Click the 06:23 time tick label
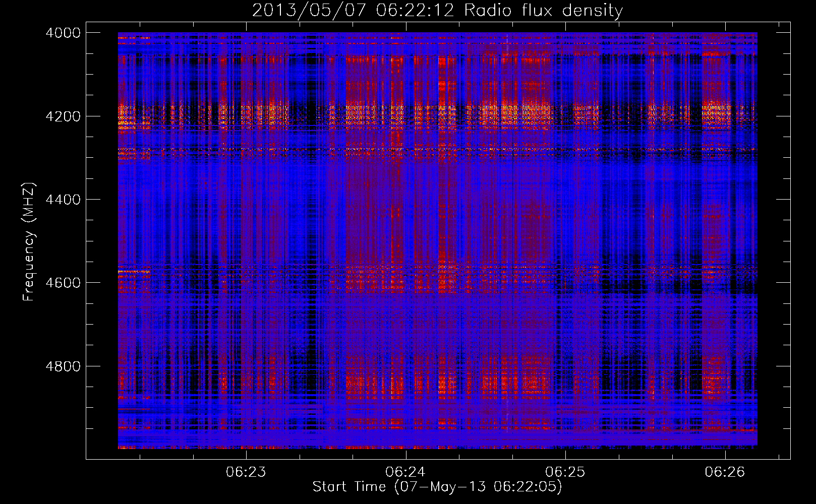The width and height of the screenshot is (816, 504). pyautogui.click(x=246, y=472)
